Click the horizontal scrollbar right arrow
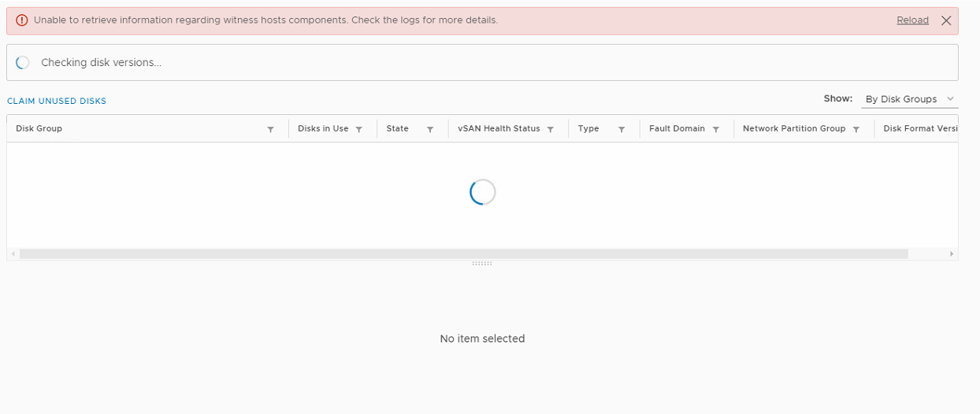The image size is (980, 414). (x=952, y=254)
